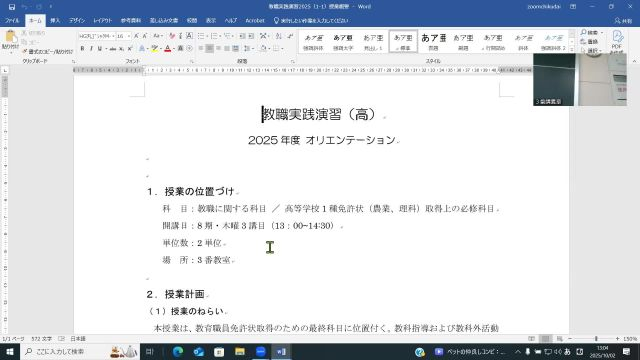The image size is (640, 360).
Task: Apply the yellow text highlight color
Action: tap(154, 49)
